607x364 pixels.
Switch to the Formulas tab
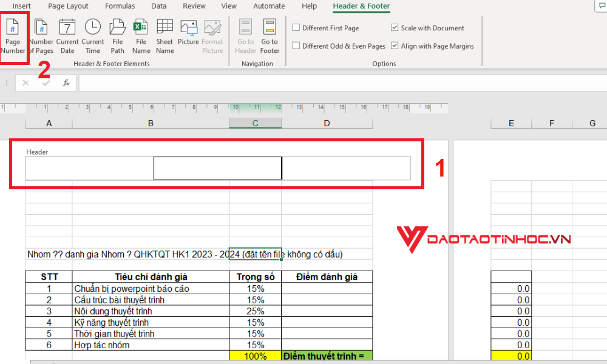click(120, 6)
